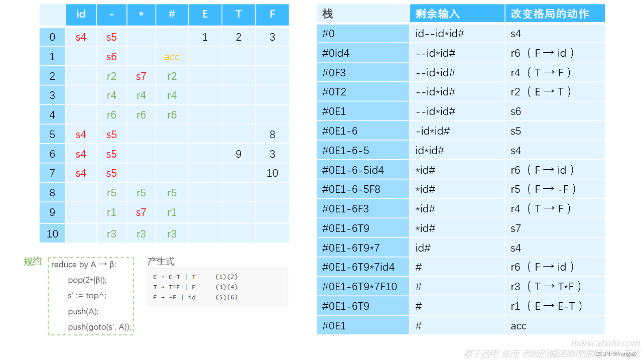Click goto value '1' under E in state 0

pyautogui.click(x=205, y=37)
